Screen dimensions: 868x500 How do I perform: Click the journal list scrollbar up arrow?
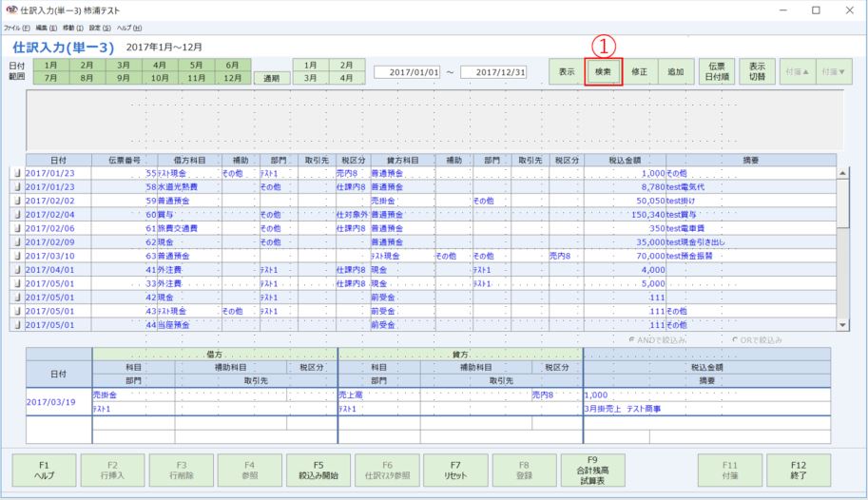click(842, 173)
